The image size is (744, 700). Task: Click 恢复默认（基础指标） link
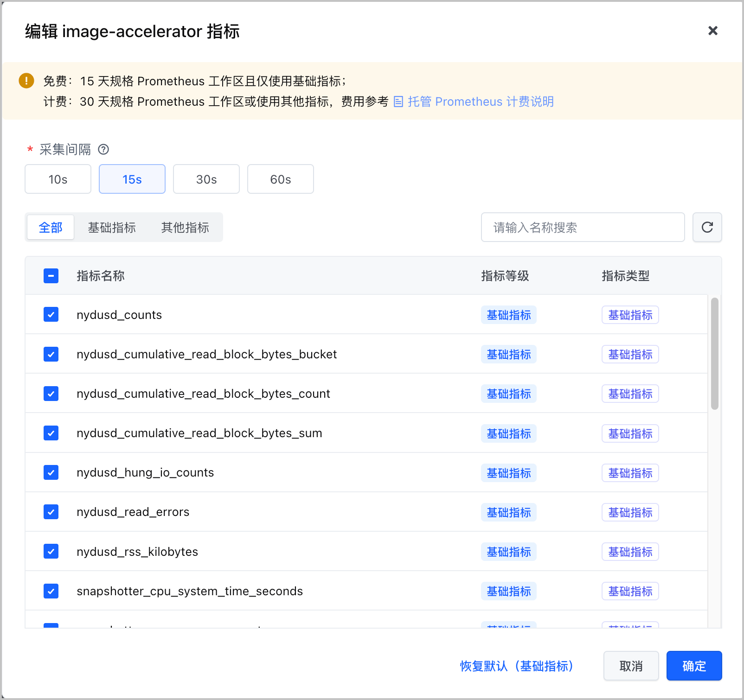coord(517,666)
